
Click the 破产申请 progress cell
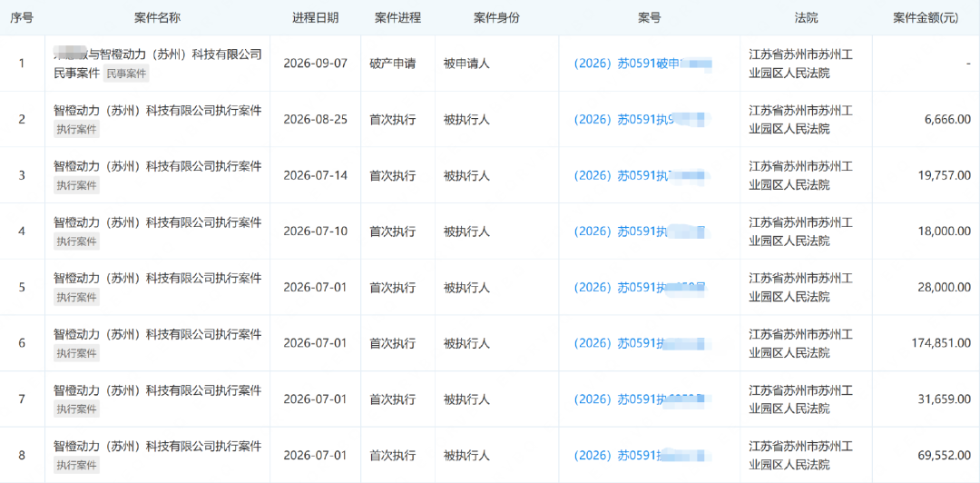click(393, 64)
